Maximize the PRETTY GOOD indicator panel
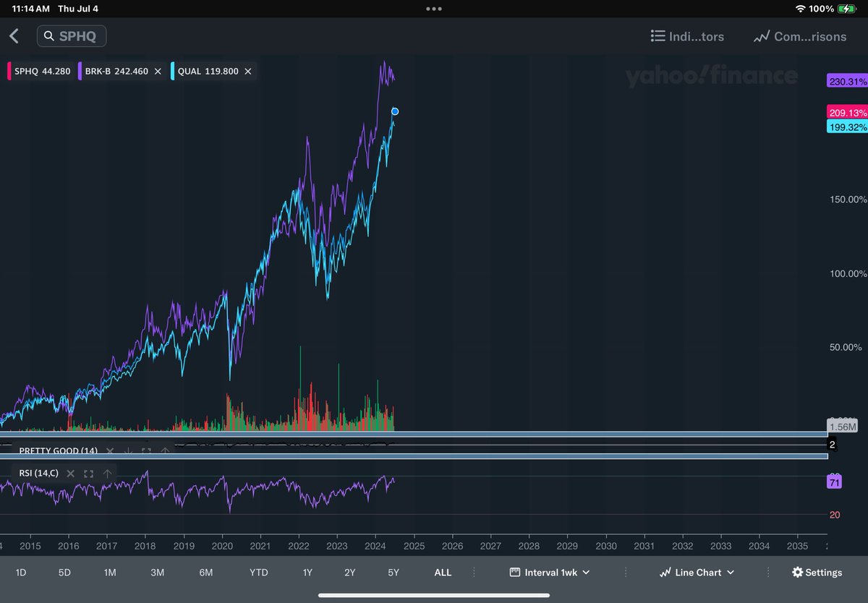This screenshot has width=868, height=603. tap(146, 451)
